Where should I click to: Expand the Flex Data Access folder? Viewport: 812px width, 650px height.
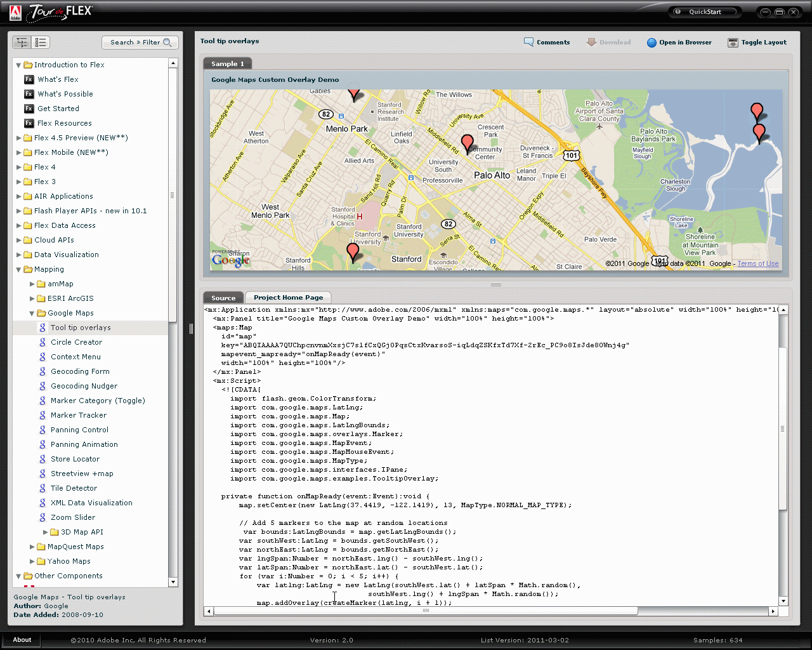point(19,225)
